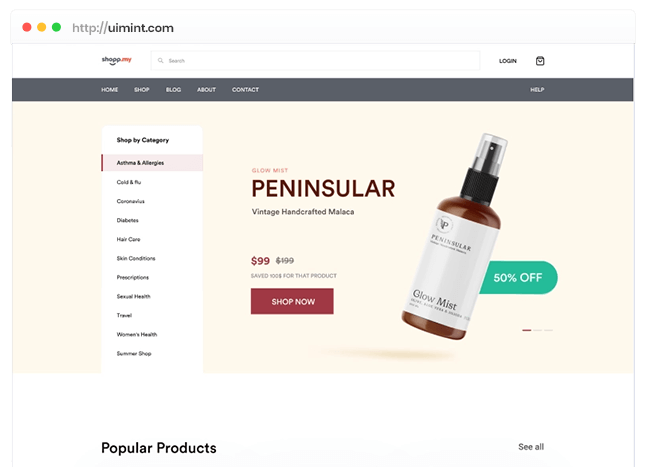
Task: Click the green maximize dot
Action: coord(56,27)
